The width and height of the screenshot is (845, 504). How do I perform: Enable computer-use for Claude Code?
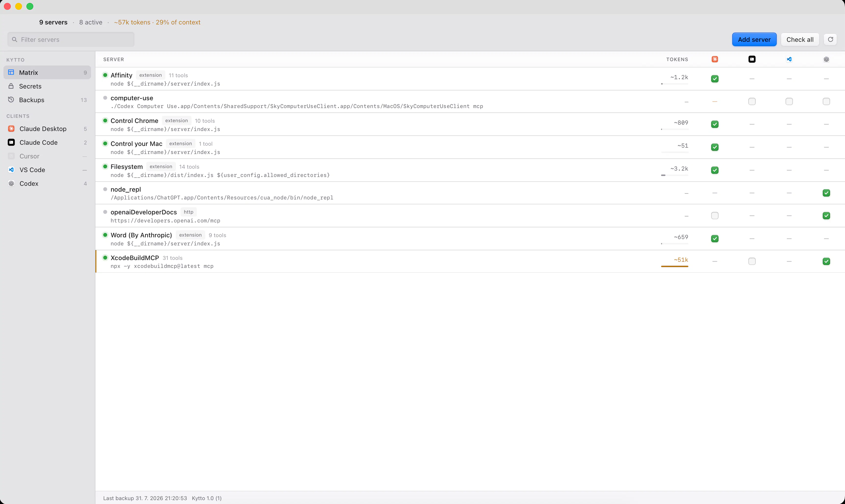tap(752, 101)
